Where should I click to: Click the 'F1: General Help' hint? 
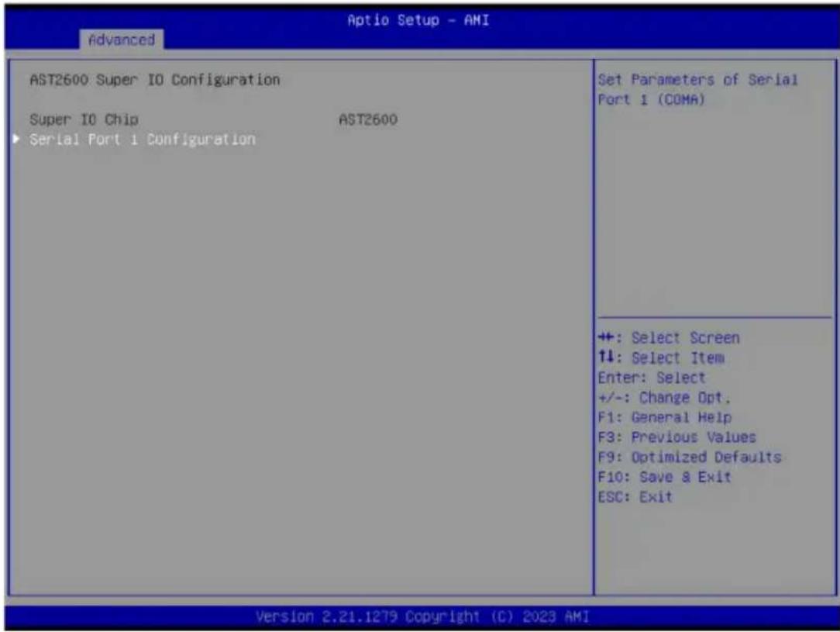click(665, 417)
